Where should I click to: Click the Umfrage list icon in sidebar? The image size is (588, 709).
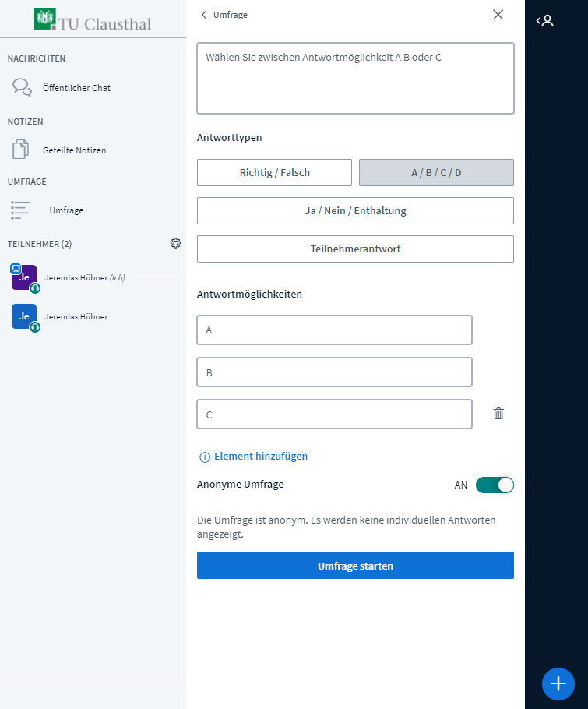[x=21, y=210]
